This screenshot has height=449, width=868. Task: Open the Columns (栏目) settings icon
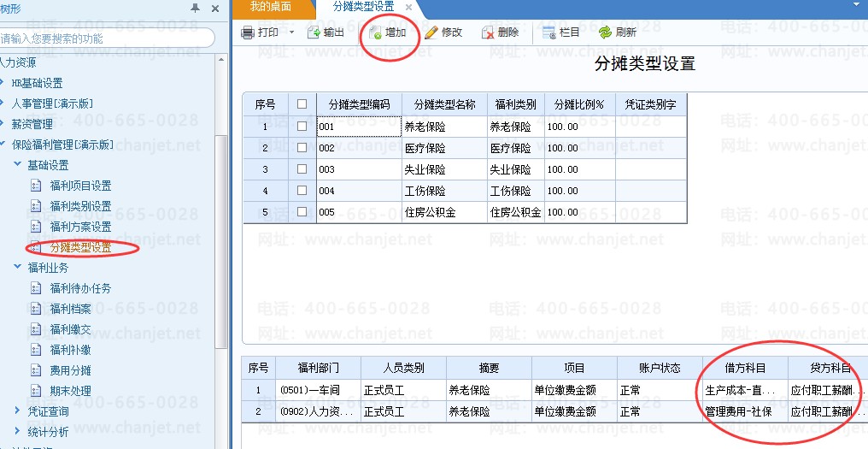pyautogui.click(x=549, y=32)
